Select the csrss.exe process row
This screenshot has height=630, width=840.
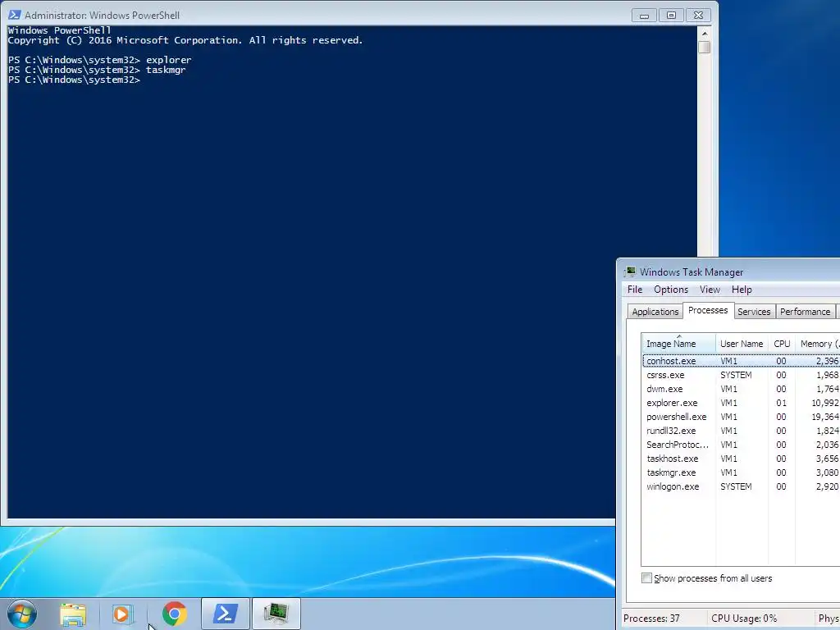coord(741,375)
